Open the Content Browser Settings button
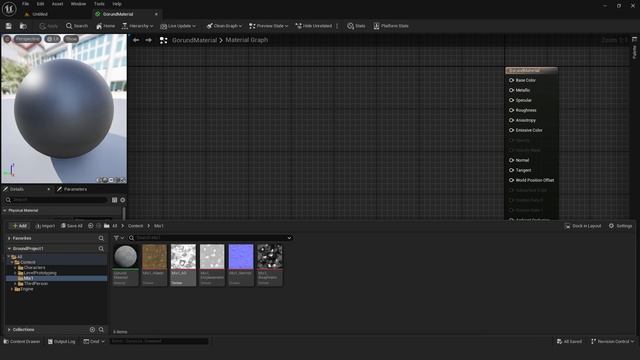 620,226
